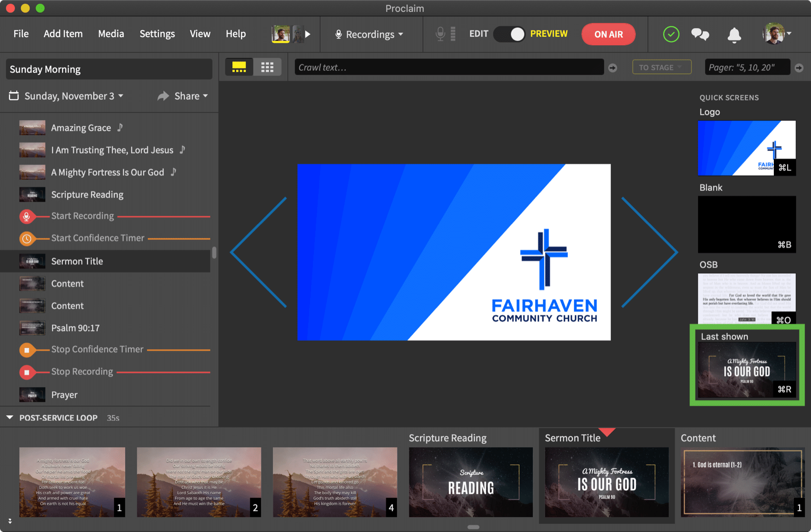This screenshot has width=811, height=532.
Task: Click the Sunday Morning presentation title field
Action: 109,69
